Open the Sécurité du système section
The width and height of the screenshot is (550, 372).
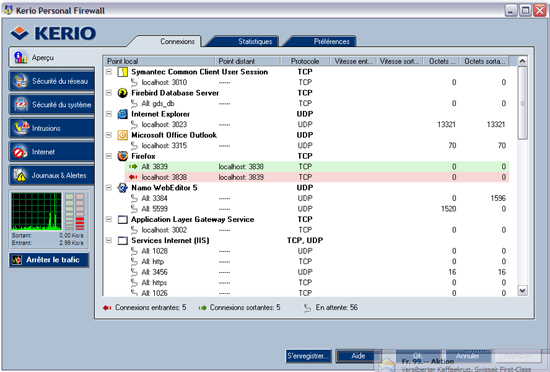point(52,104)
